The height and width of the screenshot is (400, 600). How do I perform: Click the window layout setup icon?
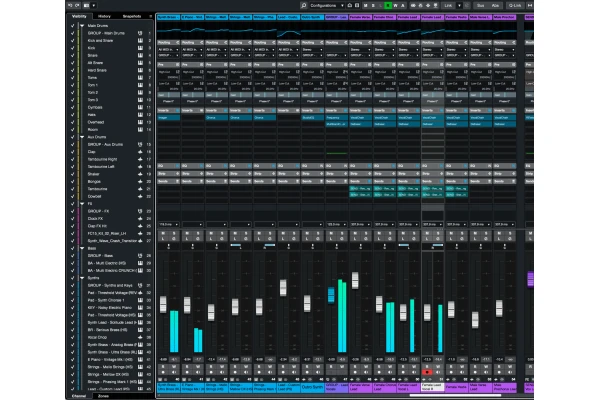86,5
